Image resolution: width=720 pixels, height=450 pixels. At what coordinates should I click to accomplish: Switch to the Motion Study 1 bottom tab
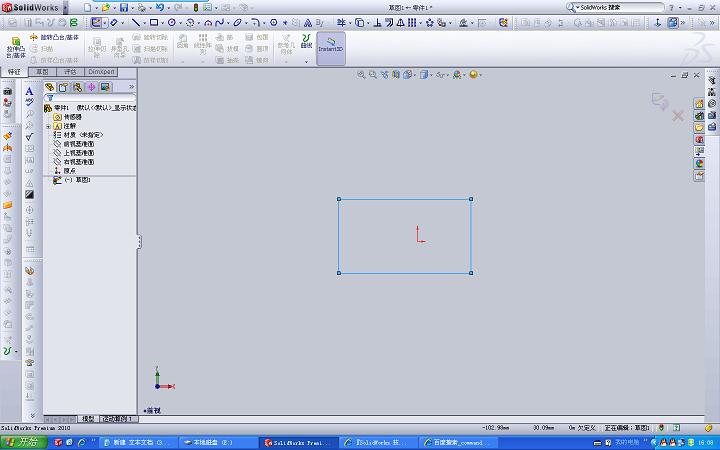point(118,419)
